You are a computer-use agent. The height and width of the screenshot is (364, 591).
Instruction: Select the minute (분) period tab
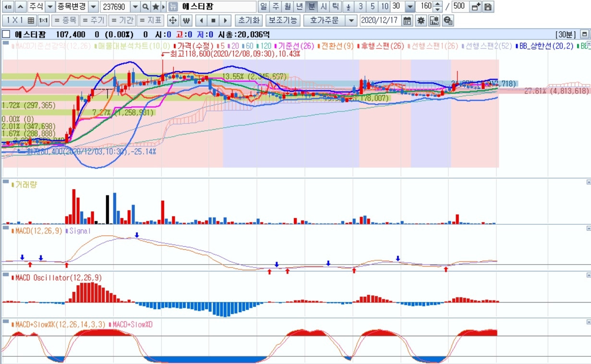pyautogui.click(x=312, y=7)
